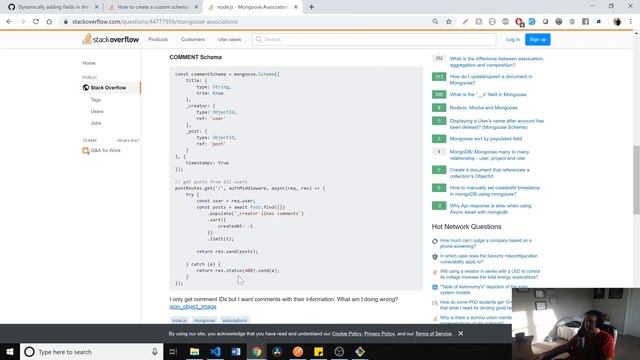Open Task View on the taskbar
The height and width of the screenshot is (360, 640).
(x=173, y=351)
